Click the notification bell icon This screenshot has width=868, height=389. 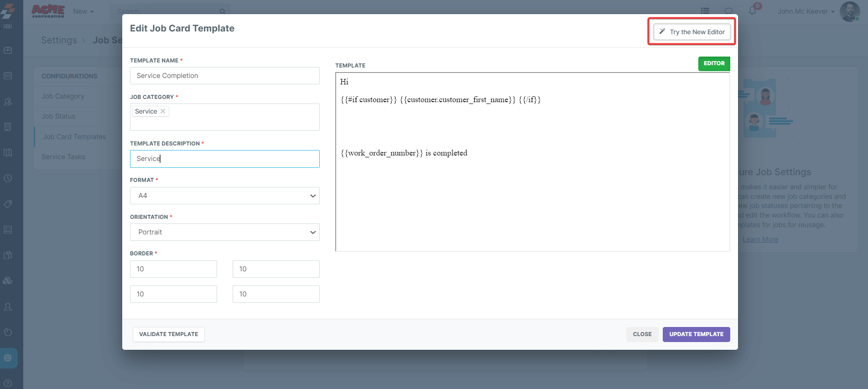point(752,11)
